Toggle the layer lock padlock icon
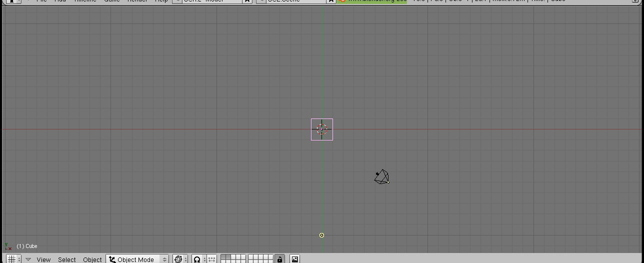 click(x=279, y=259)
